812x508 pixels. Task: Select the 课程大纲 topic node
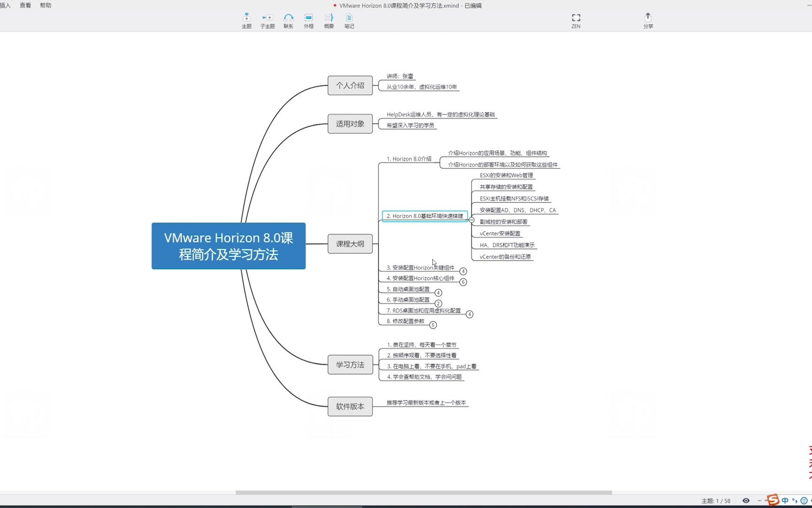pyautogui.click(x=350, y=244)
